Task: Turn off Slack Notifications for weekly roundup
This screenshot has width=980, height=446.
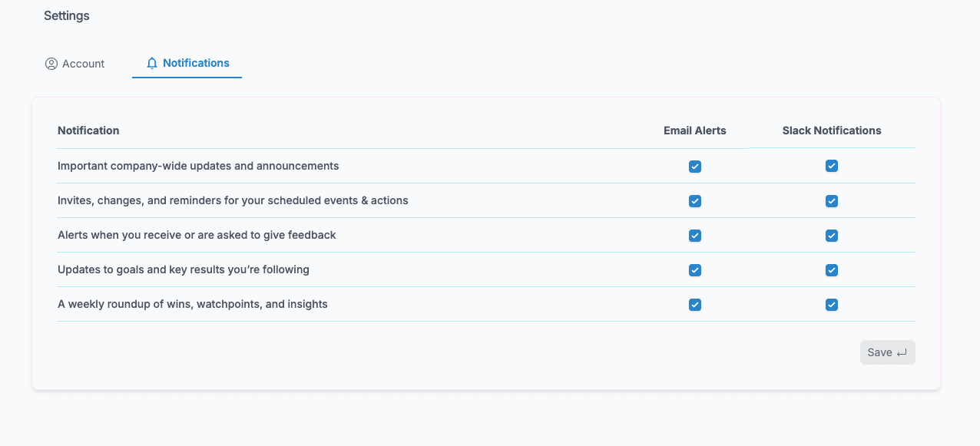Action: click(x=832, y=305)
